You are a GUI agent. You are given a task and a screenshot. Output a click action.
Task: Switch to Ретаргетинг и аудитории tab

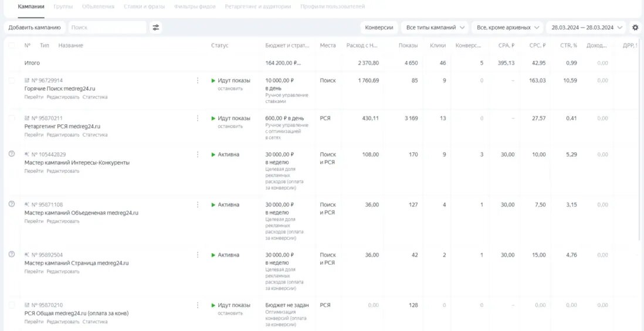coord(258,6)
